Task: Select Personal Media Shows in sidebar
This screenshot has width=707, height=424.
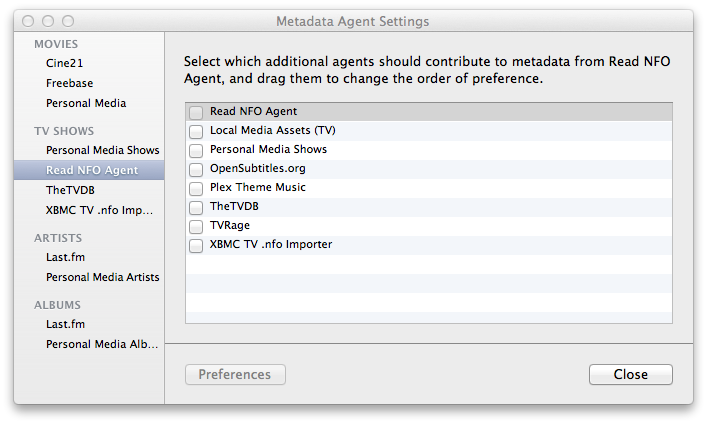Action: pyautogui.click(x=102, y=150)
